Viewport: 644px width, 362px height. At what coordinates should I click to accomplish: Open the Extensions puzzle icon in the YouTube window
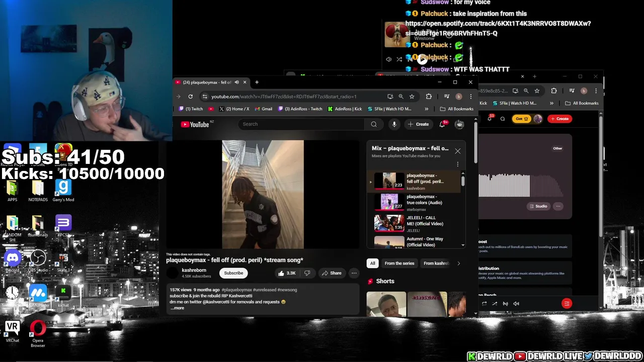click(x=429, y=97)
